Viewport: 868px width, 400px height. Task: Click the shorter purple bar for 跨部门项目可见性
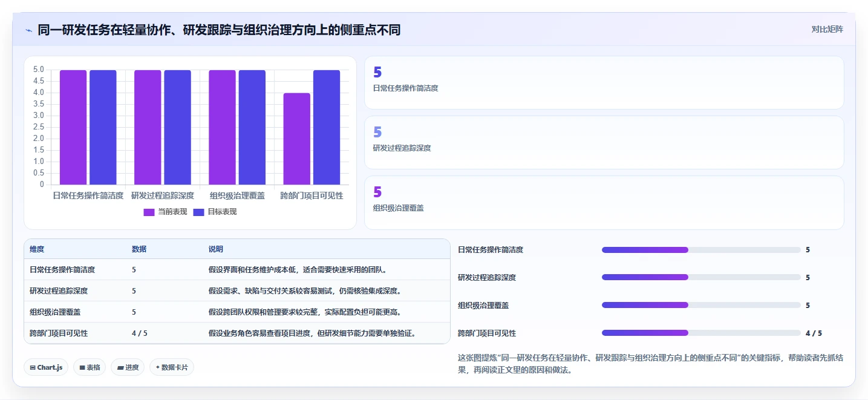[x=296, y=139]
